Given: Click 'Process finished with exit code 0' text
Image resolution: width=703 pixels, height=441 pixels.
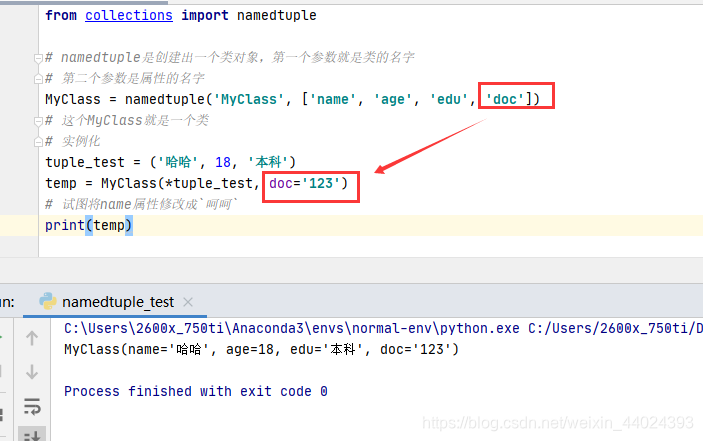Looking at the screenshot, I should pyautogui.click(x=196, y=391).
